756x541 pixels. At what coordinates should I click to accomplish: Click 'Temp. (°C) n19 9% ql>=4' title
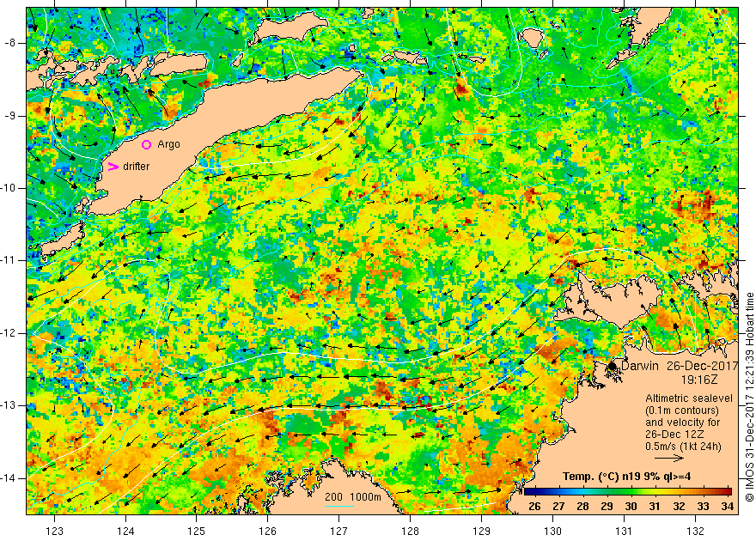627,477
